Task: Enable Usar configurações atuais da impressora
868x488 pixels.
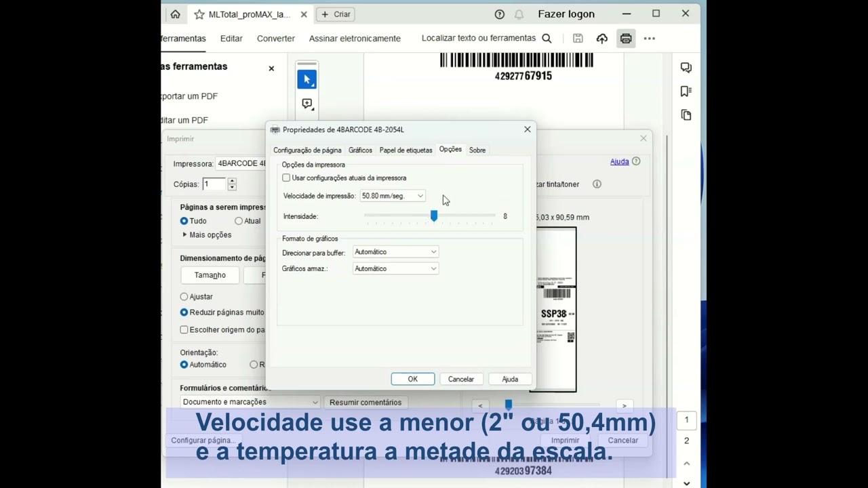Action: click(286, 178)
